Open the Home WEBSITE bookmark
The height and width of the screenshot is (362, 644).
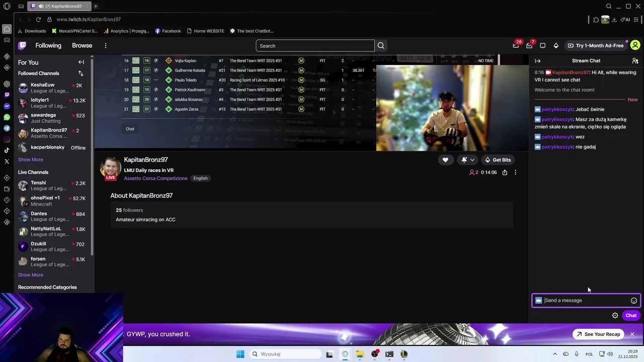point(206,31)
